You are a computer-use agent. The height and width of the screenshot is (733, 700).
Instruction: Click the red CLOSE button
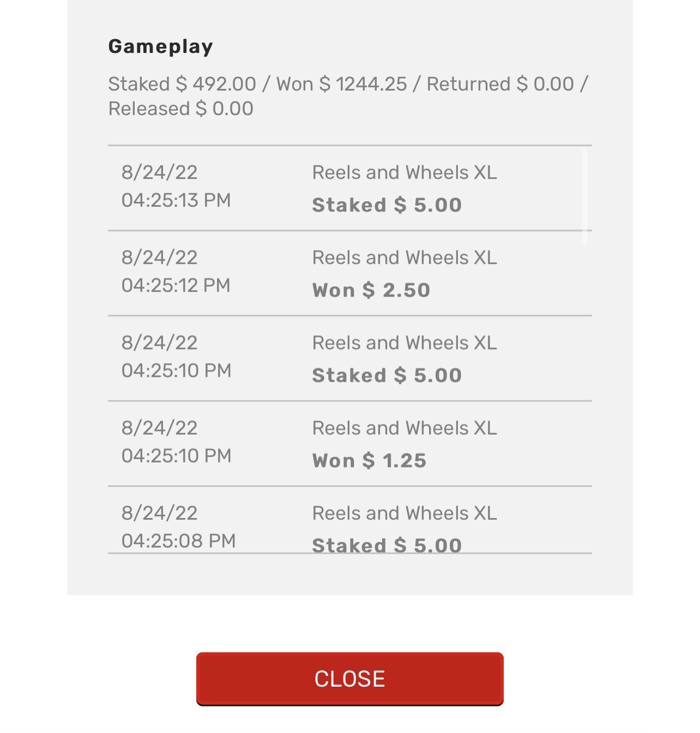349,678
